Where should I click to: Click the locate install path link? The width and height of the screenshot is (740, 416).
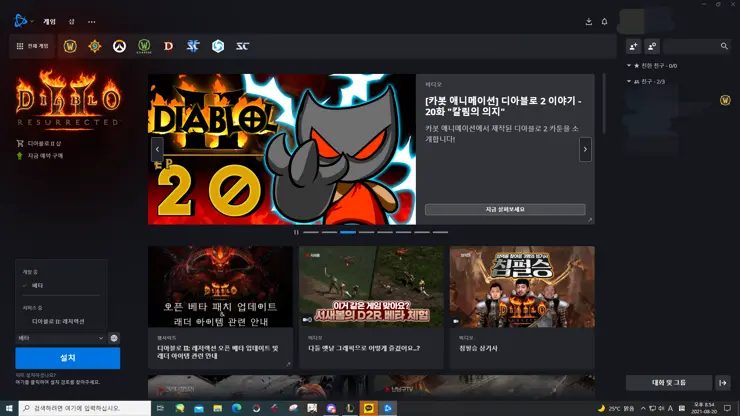[58, 382]
